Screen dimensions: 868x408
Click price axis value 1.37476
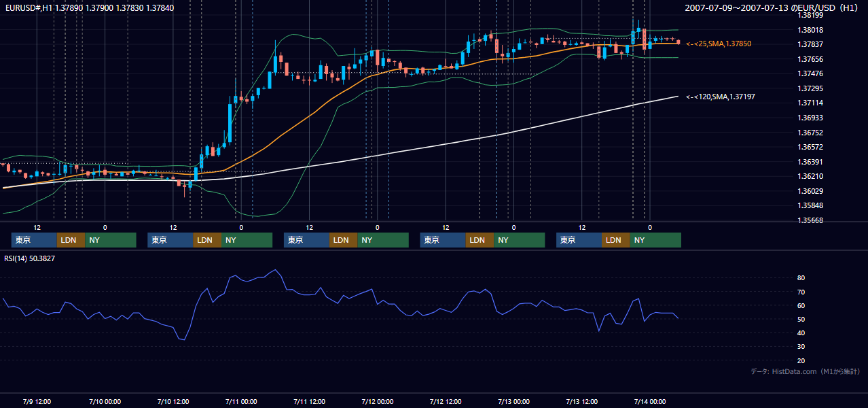point(810,73)
